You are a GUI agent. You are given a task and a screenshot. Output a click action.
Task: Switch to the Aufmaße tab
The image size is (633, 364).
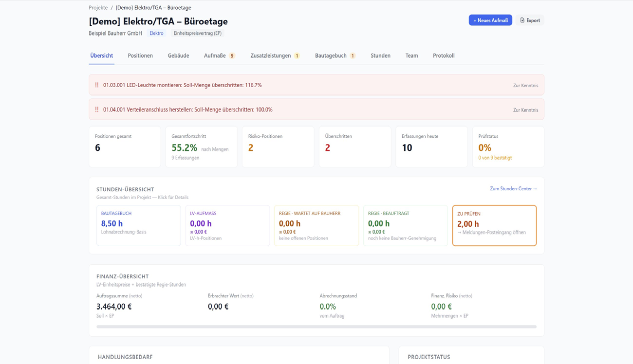pyautogui.click(x=215, y=56)
